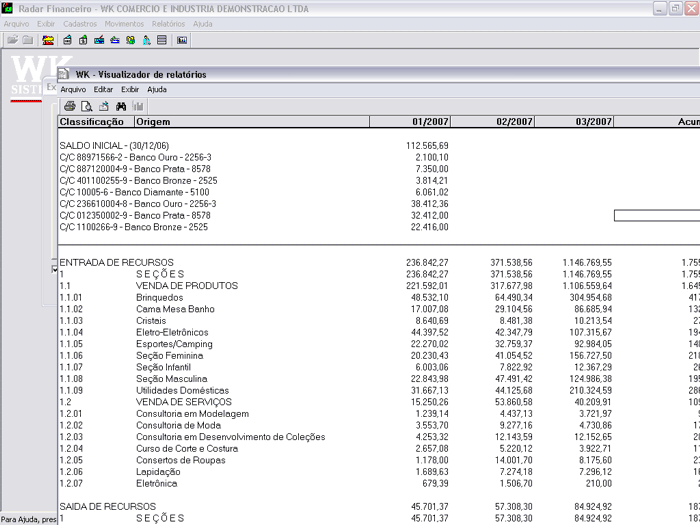Click the stacked lines list icon in main toolbar

click(x=162, y=41)
